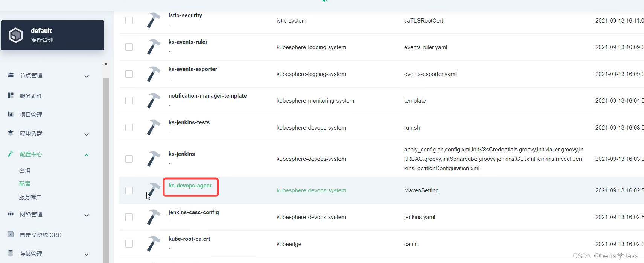Screen dimensions: 644x263
Task: Open the kube-root-ca.crt config map link
Action: 189,239
